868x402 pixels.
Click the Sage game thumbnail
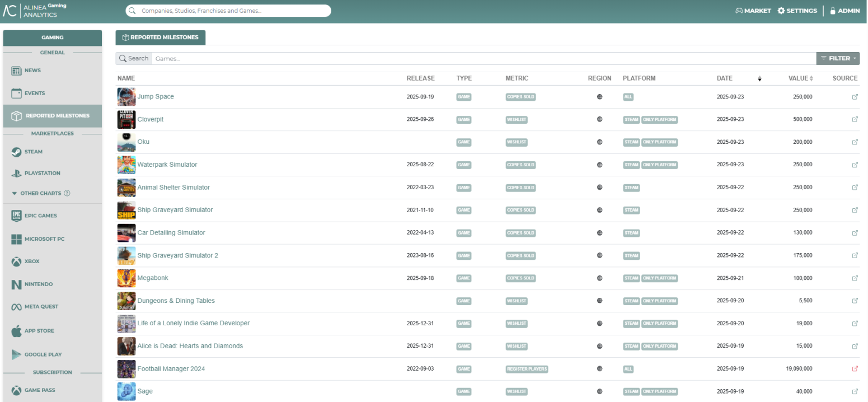coord(126,391)
